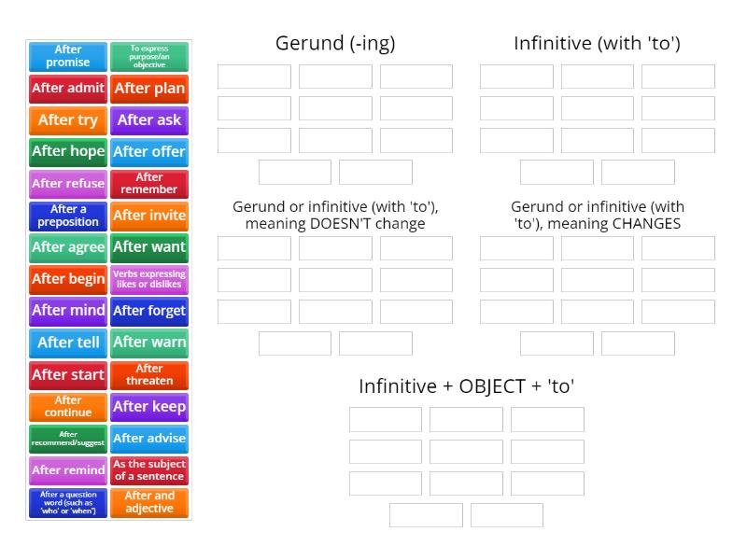747x560 pixels.
Task: Select the 'After hope' tile
Action: tap(67, 152)
